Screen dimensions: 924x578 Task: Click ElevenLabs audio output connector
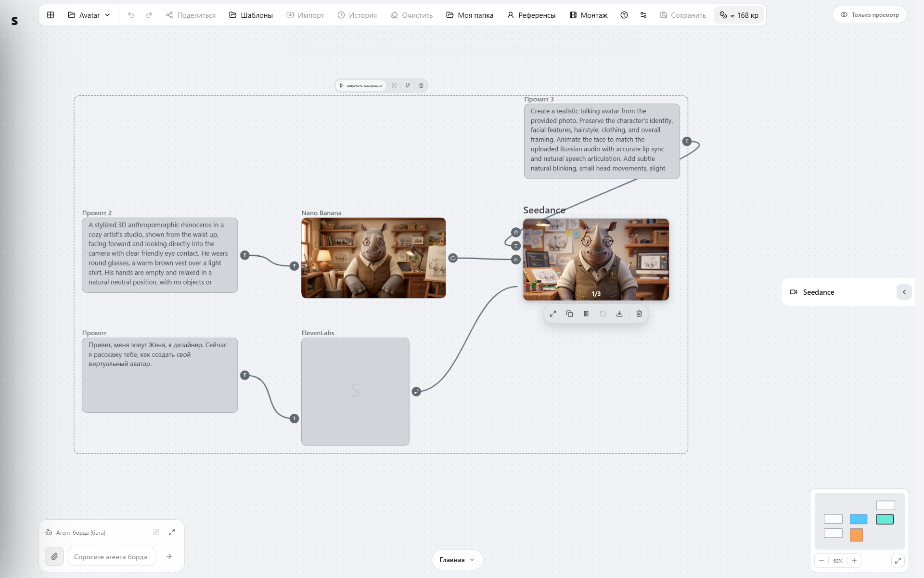[416, 392]
